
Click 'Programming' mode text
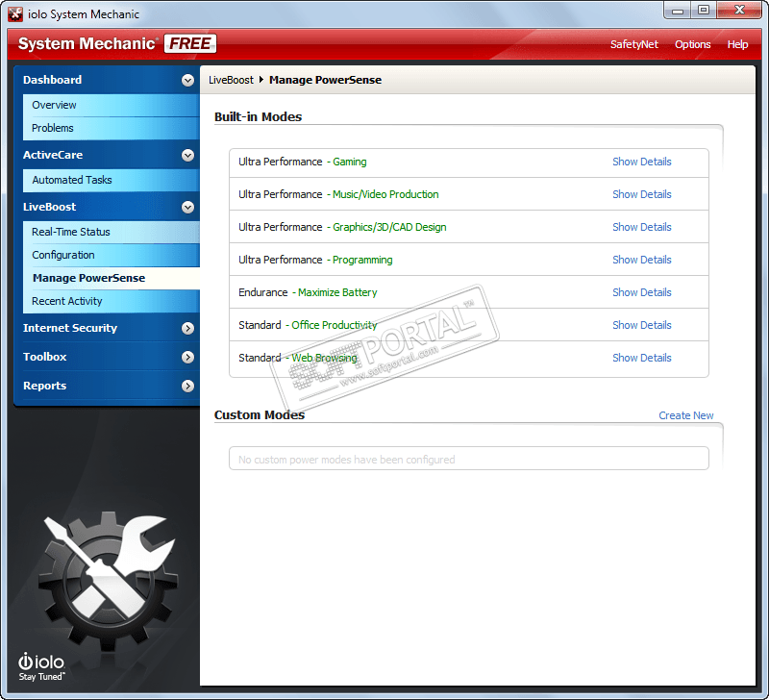tap(362, 260)
